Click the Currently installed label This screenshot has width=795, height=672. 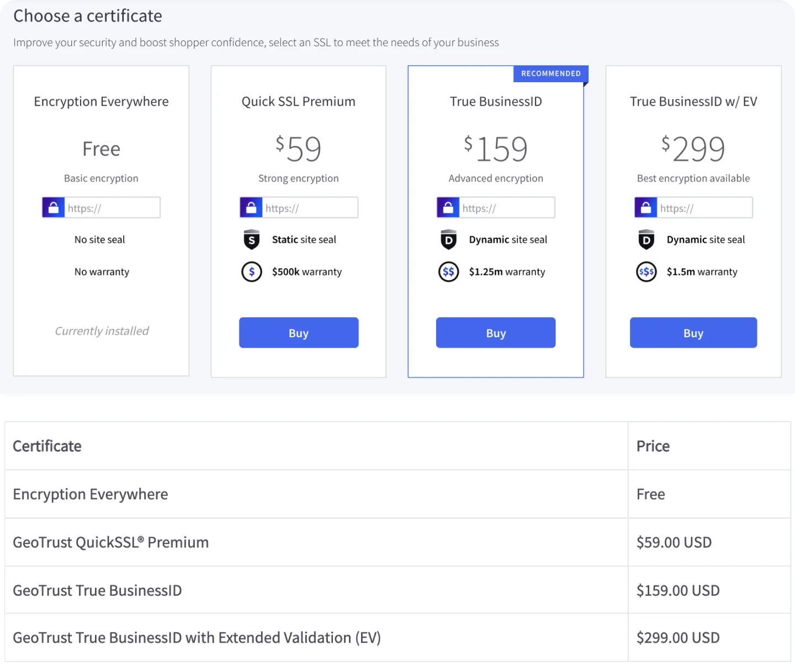[x=101, y=330]
